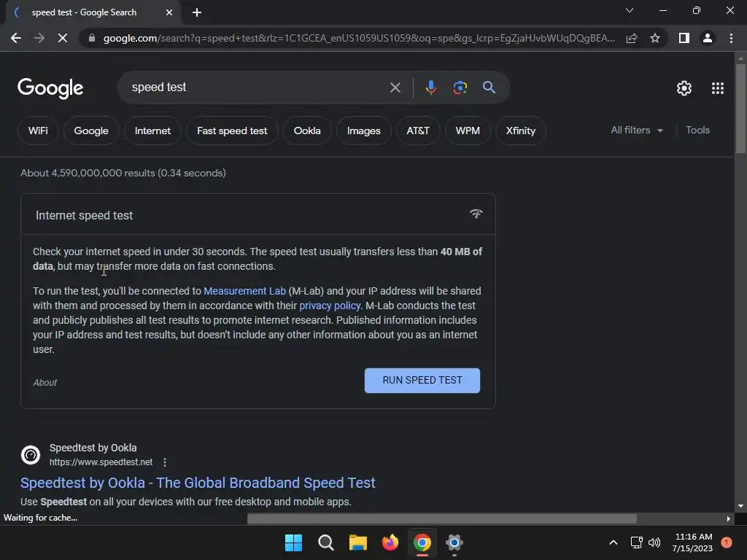Bookmark this tab with the star icon
The image size is (747, 560).
click(655, 38)
